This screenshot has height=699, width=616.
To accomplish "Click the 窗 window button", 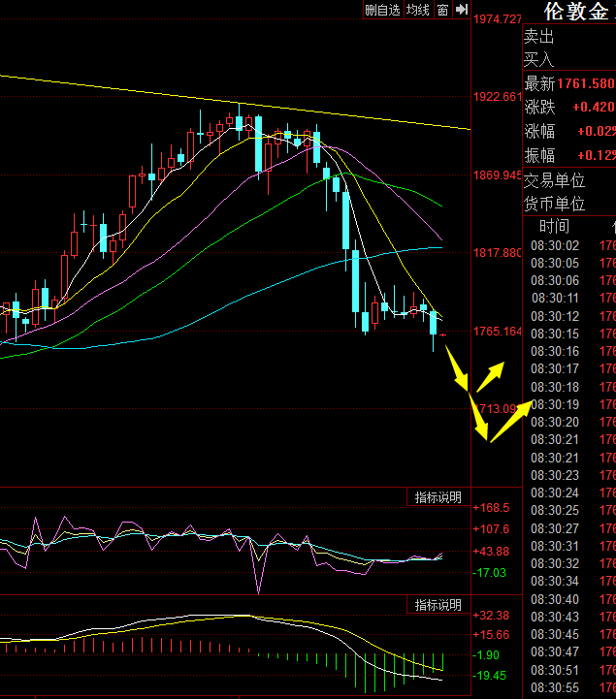I will pyautogui.click(x=443, y=10).
